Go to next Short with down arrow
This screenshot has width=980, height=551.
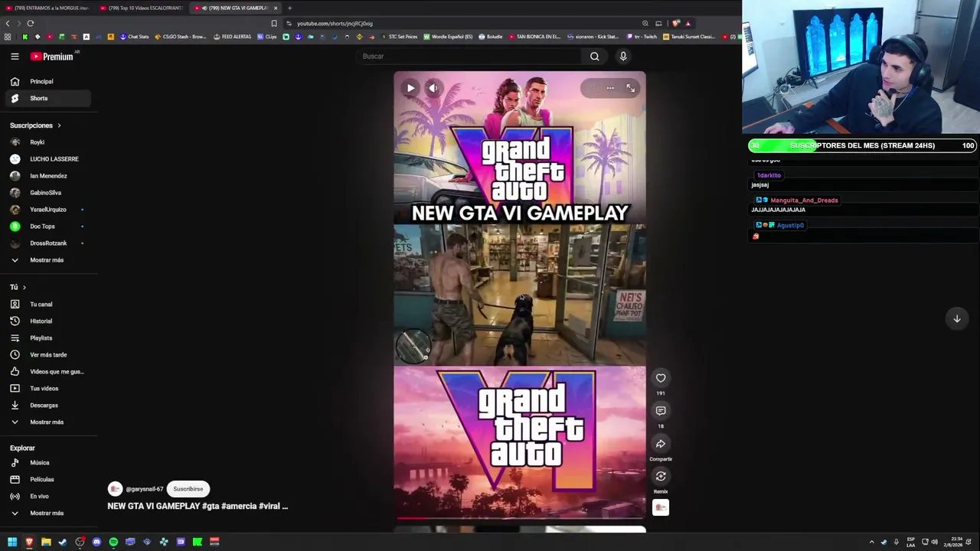(957, 318)
